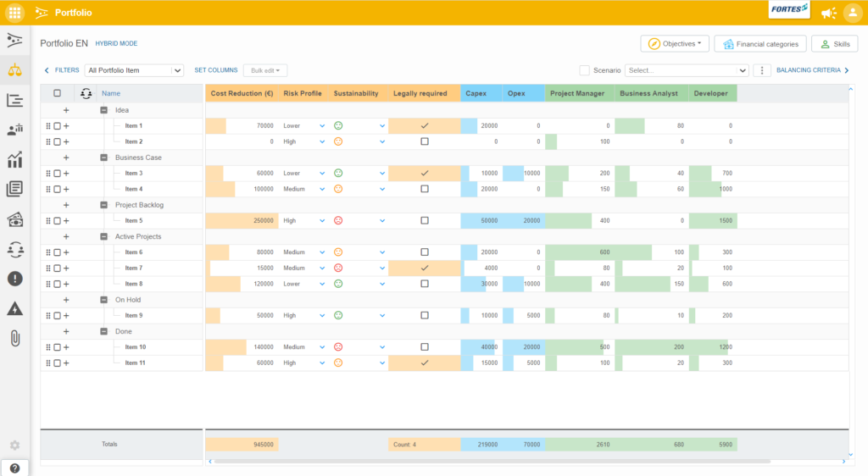Screen dimensions: 868x476
Task: Open the help question mark icon
Action: pos(15,468)
